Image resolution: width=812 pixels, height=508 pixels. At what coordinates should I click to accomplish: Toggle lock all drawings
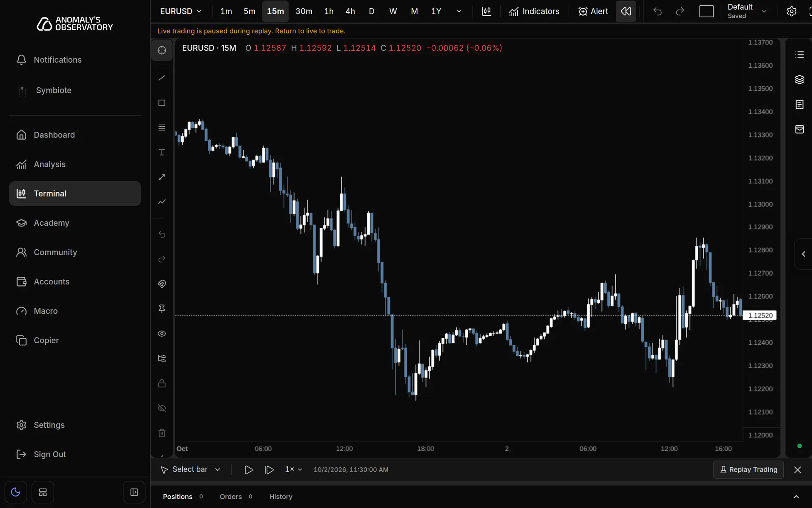(162, 383)
